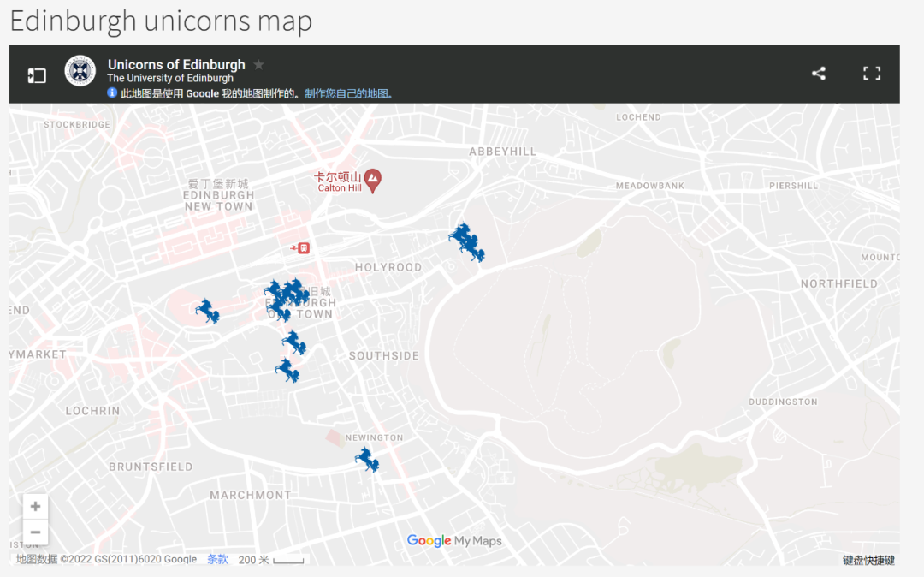Click the Calton Hill landmark pin

coord(373,179)
